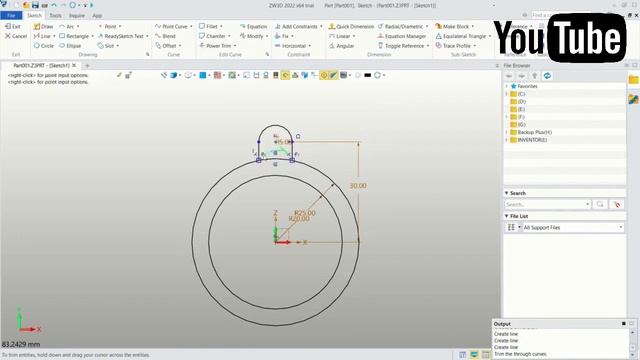The height and width of the screenshot is (360, 640).
Task: Click Modify button
Action: point(252,36)
